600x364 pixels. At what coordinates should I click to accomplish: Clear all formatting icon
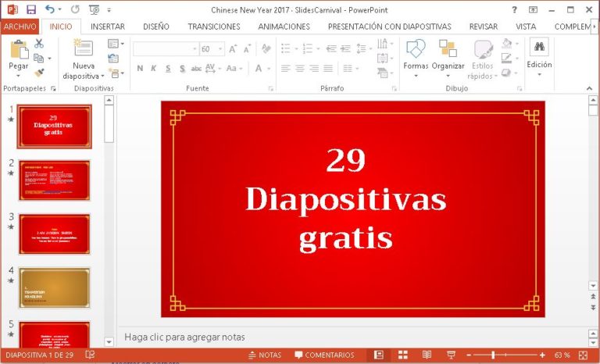tap(266, 49)
